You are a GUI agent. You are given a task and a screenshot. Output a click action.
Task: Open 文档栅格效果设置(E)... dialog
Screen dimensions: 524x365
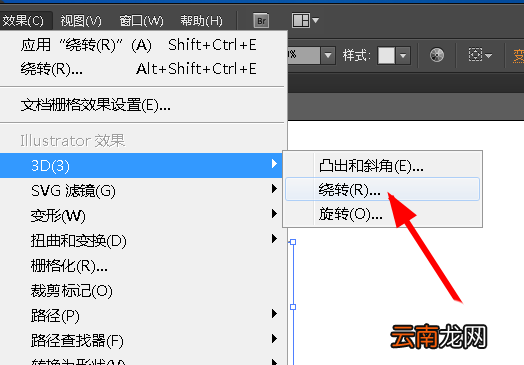tap(143, 105)
